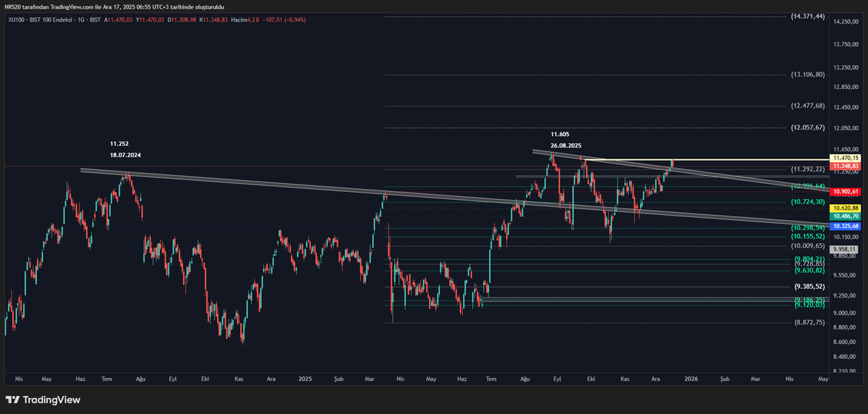The width and height of the screenshot is (868, 414).
Task: Click the green 10.486,70 price tag
Action: pyautogui.click(x=846, y=216)
